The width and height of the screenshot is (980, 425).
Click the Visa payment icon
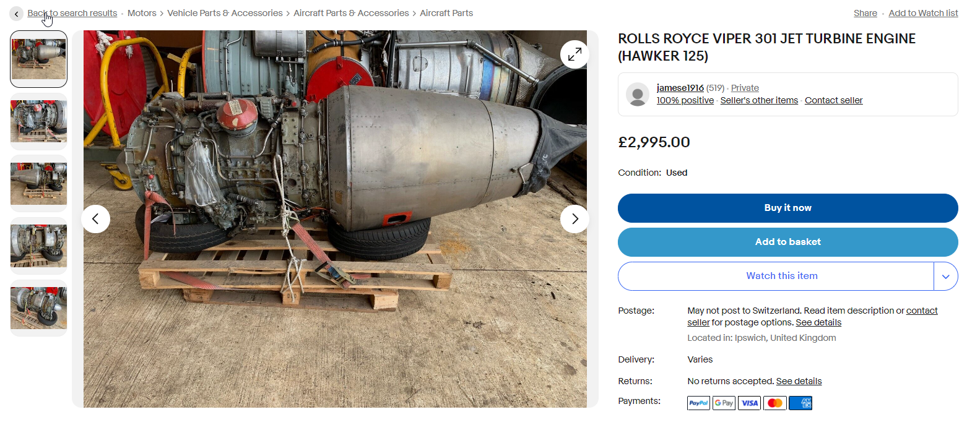point(749,403)
